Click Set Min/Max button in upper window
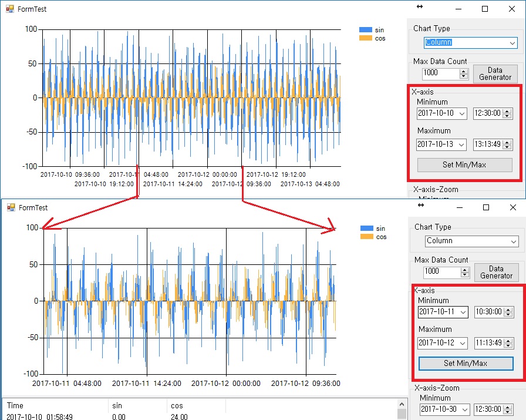Viewport: 526px width, 420px height. (x=464, y=165)
